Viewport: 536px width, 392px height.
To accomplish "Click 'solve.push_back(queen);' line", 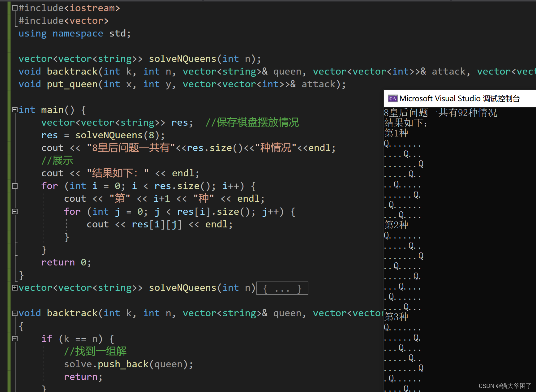I will tap(129, 364).
